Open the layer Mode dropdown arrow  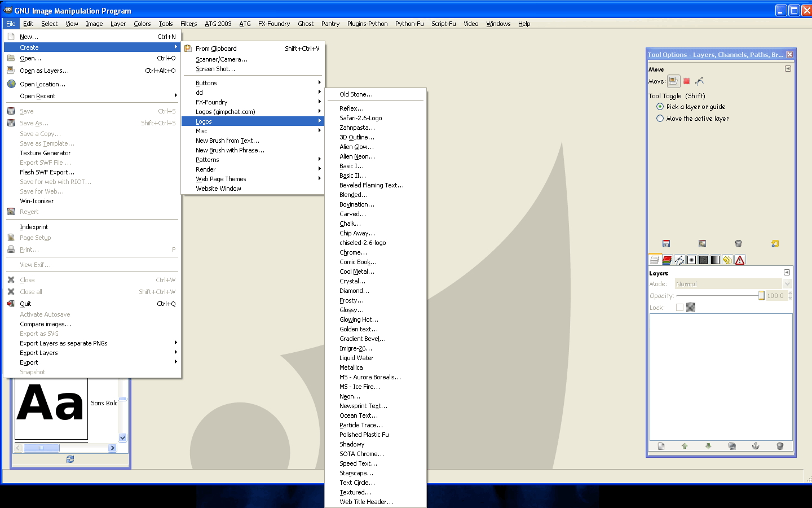(788, 284)
